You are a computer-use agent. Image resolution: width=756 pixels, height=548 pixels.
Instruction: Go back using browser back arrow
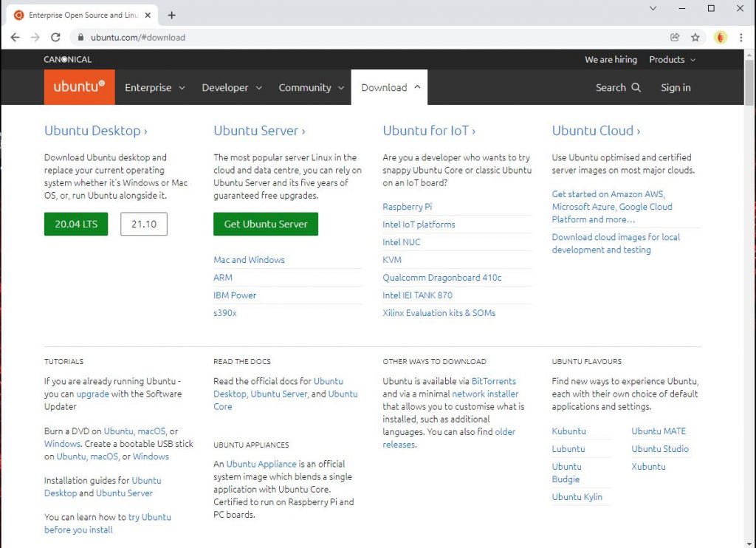tap(15, 37)
